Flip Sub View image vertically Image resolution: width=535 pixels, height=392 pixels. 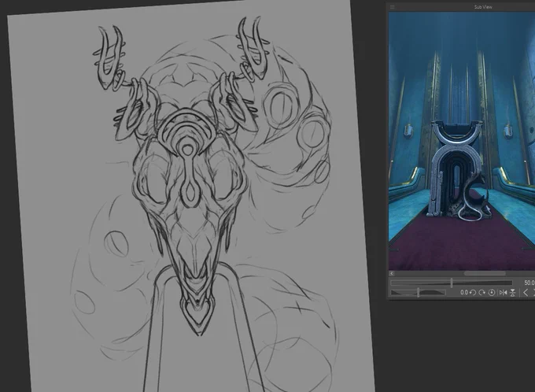click(512, 293)
